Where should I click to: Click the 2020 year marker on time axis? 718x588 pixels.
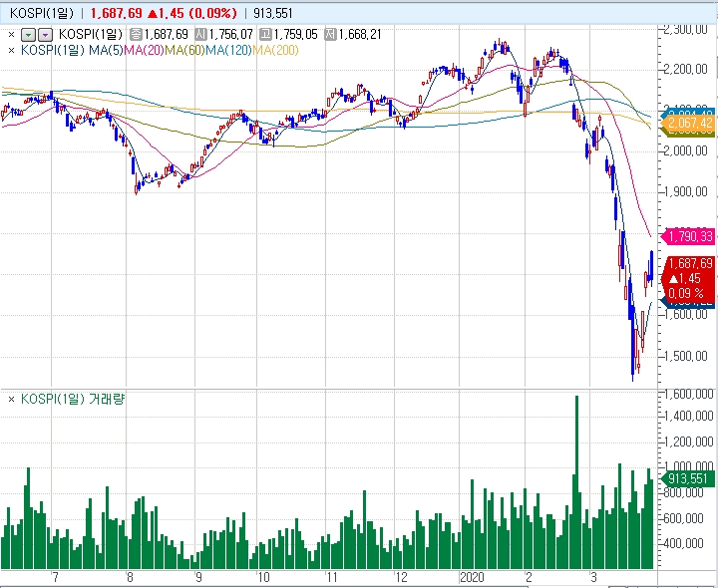point(473,577)
